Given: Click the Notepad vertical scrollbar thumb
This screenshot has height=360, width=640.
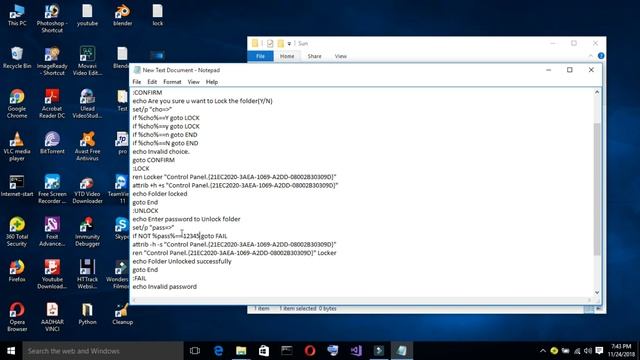Looking at the screenshot, I should coord(597,189).
